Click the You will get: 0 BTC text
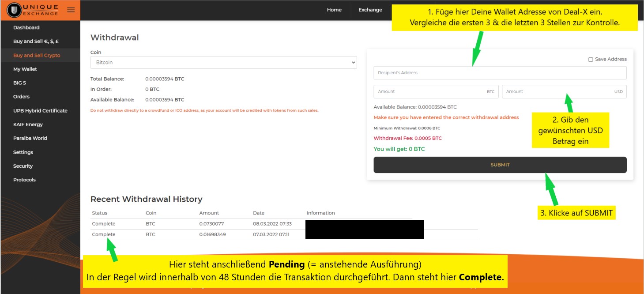 pos(399,149)
